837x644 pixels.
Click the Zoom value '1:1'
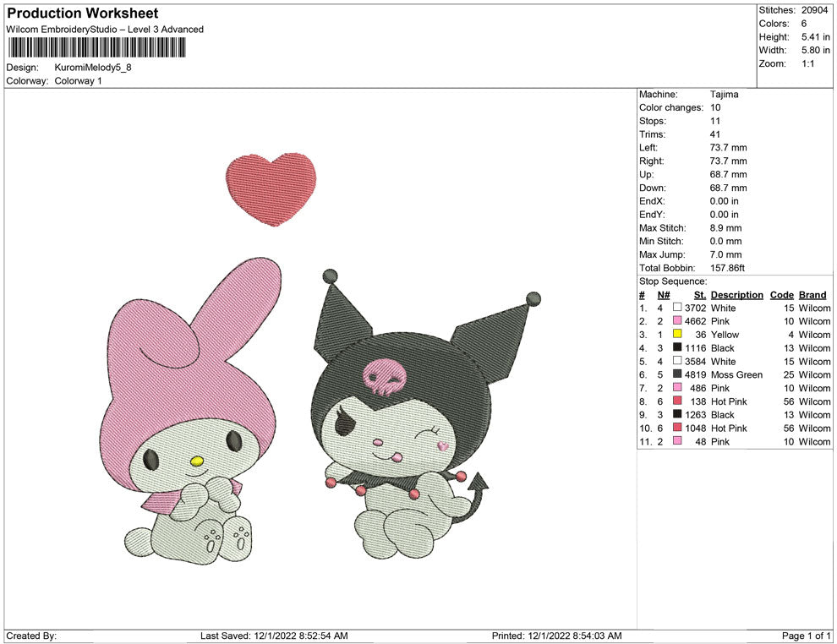click(807, 63)
